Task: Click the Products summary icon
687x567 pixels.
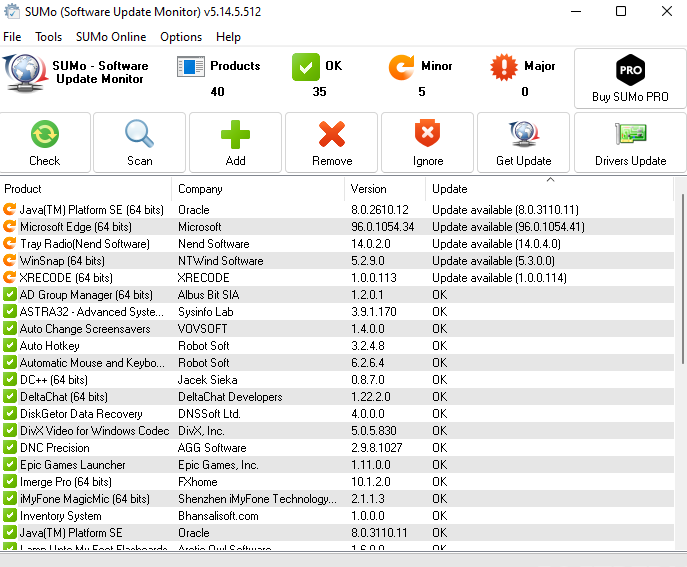Action: 191,67
